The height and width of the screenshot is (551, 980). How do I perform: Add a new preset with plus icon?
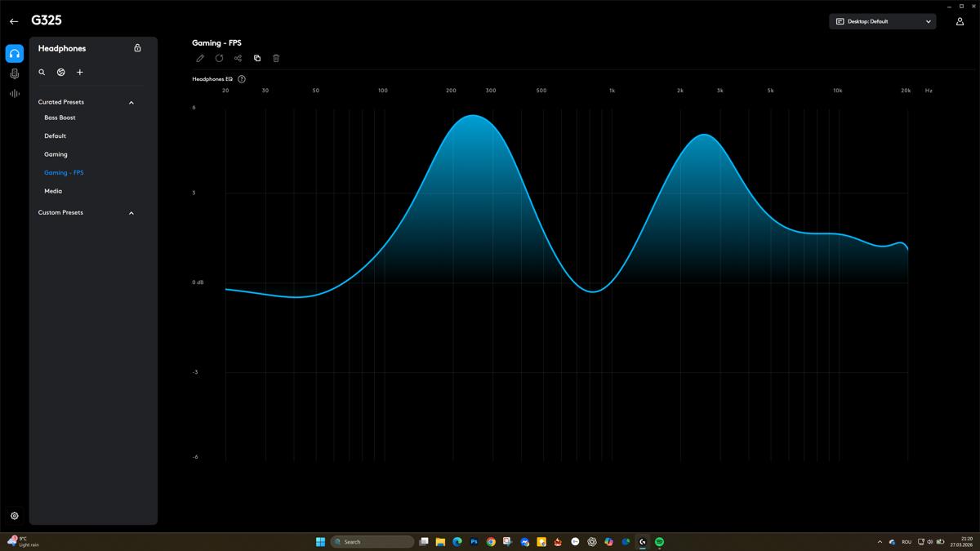click(80, 73)
